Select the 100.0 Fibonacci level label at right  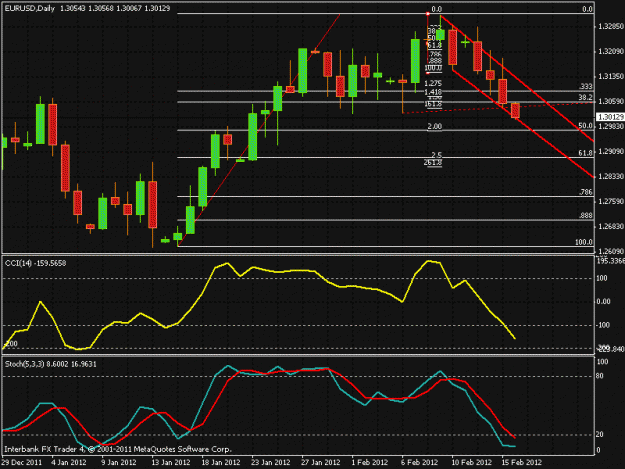tap(584, 242)
